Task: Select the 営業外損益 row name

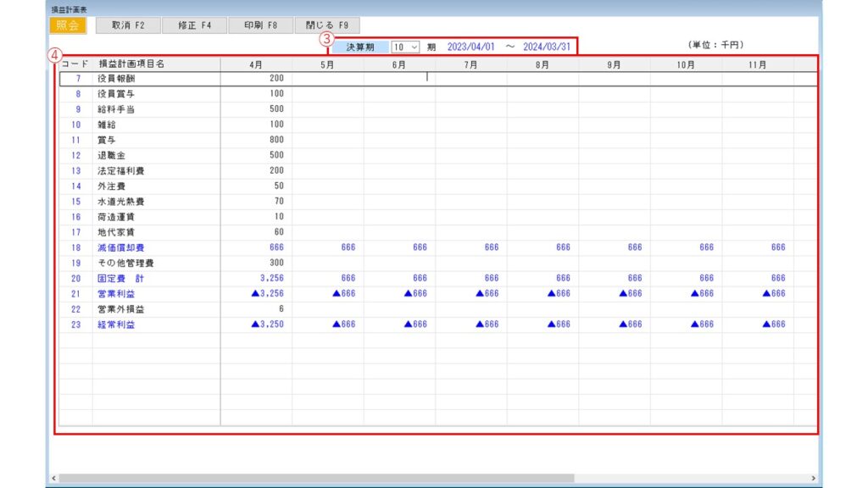Action: click(120, 309)
